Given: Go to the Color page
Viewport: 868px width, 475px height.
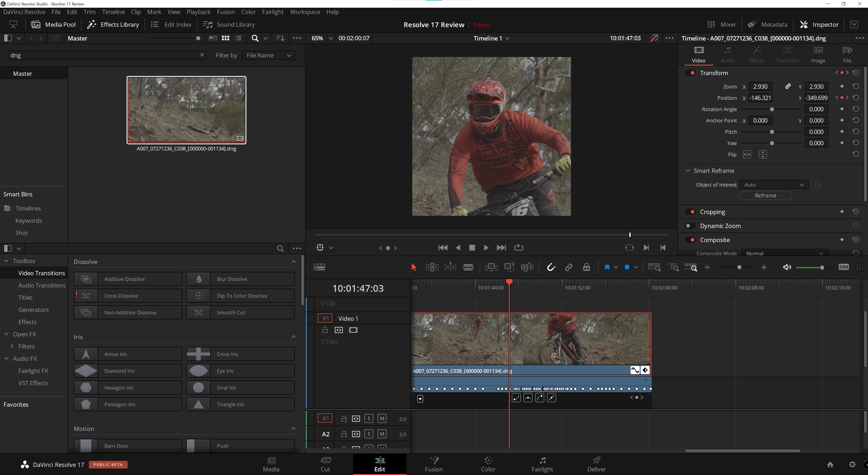Looking at the screenshot, I should tap(488, 464).
